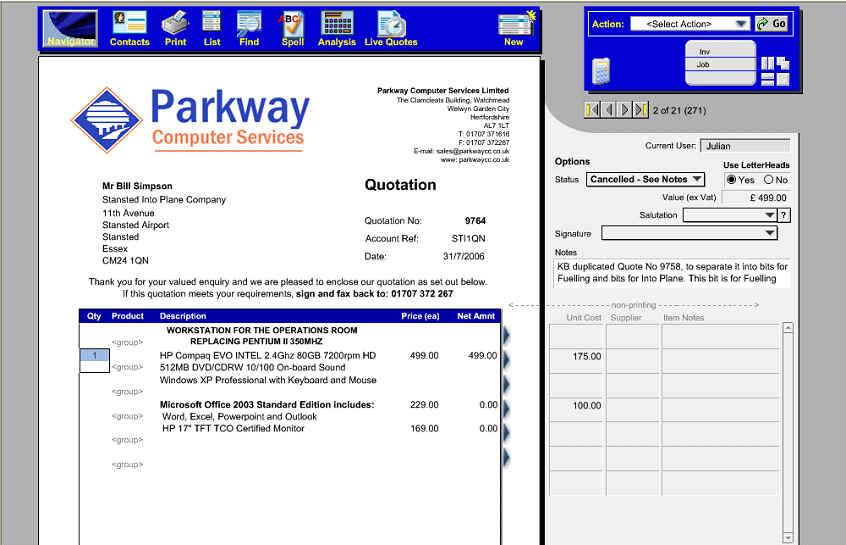
Task: Click the Windows XP Professional description line
Action: coord(268,380)
